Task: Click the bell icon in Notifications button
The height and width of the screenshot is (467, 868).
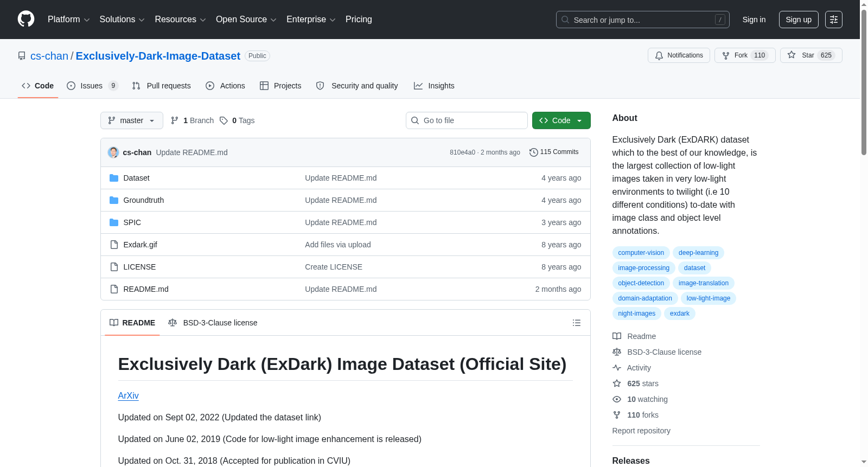Action: (659, 55)
